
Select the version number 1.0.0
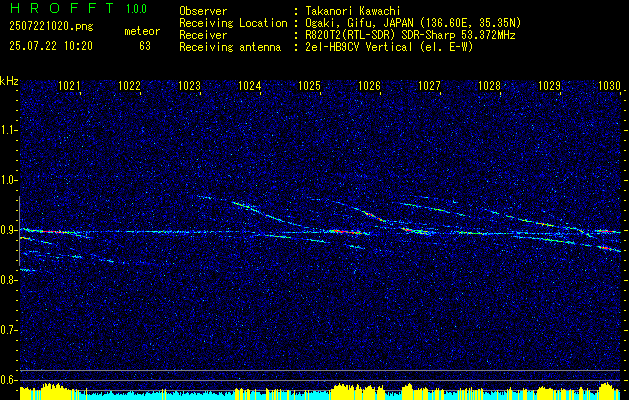[136, 8]
